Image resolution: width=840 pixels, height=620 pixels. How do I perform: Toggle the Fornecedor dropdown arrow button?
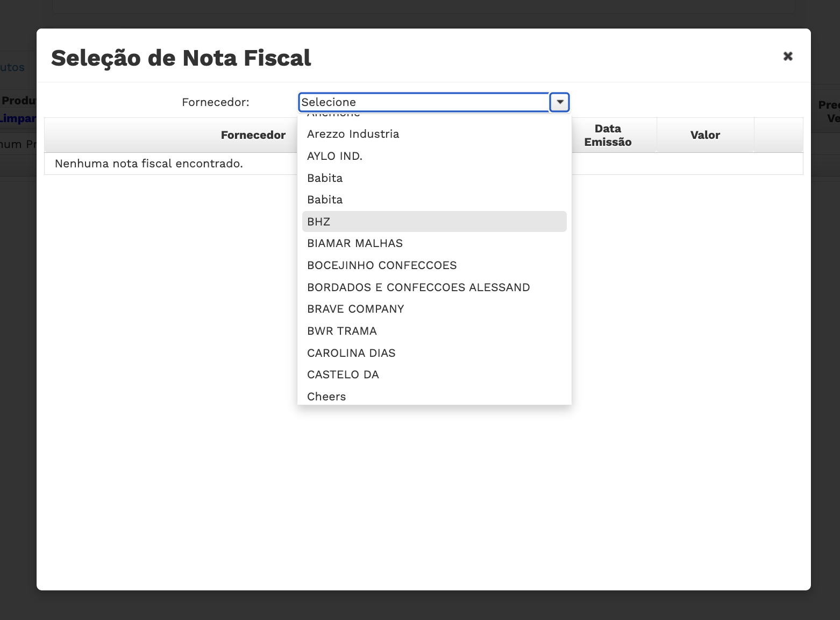pyautogui.click(x=560, y=102)
